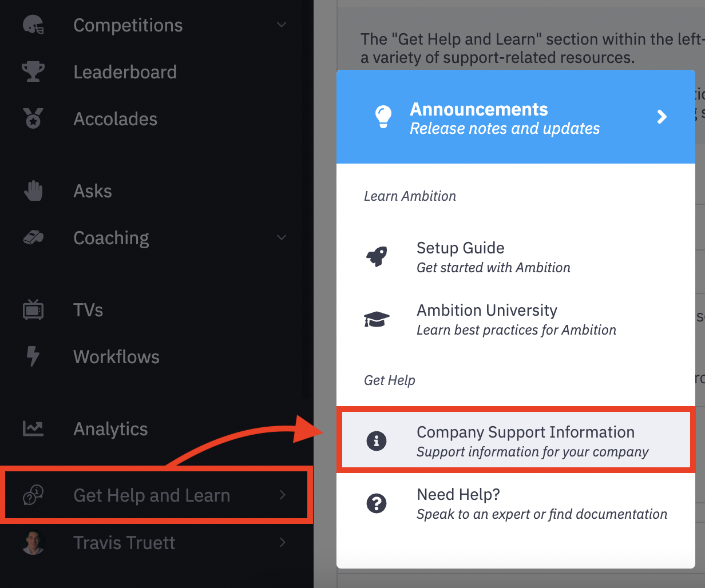Expand the Competitions submenu chevron
Viewport: 705px width, 588px height.
(x=282, y=25)
